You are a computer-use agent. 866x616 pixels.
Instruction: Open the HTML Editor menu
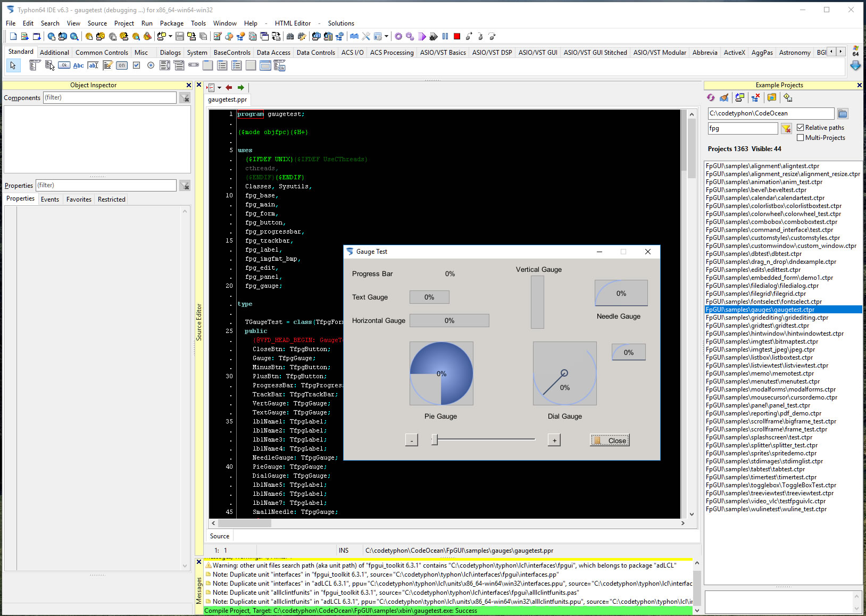pos(293,23)
